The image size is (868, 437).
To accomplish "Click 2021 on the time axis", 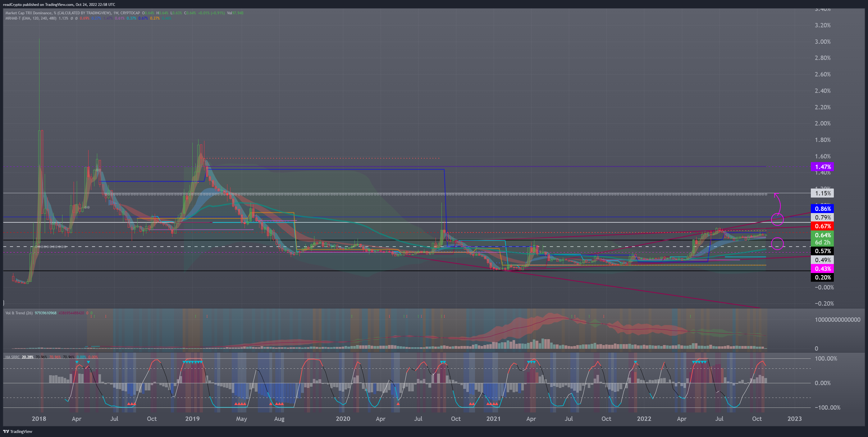I will (x=493, y=419).
